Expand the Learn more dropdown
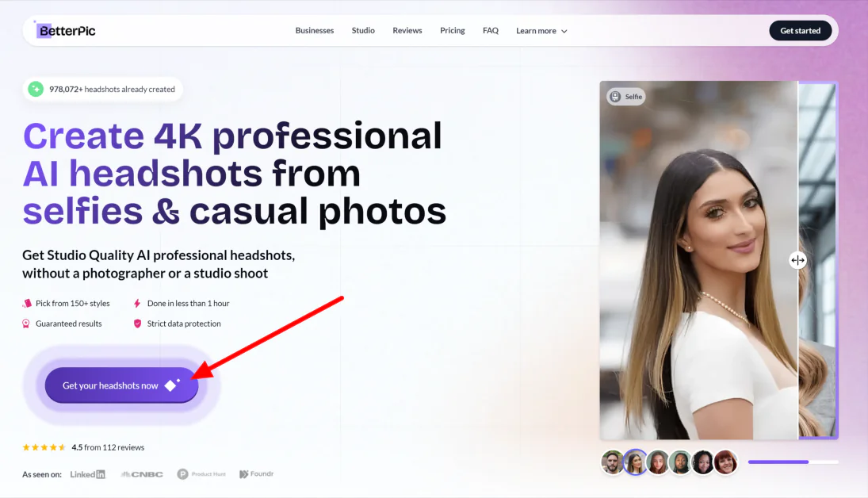The height and width of the screenshot is (498, 868). click(541, 31)
